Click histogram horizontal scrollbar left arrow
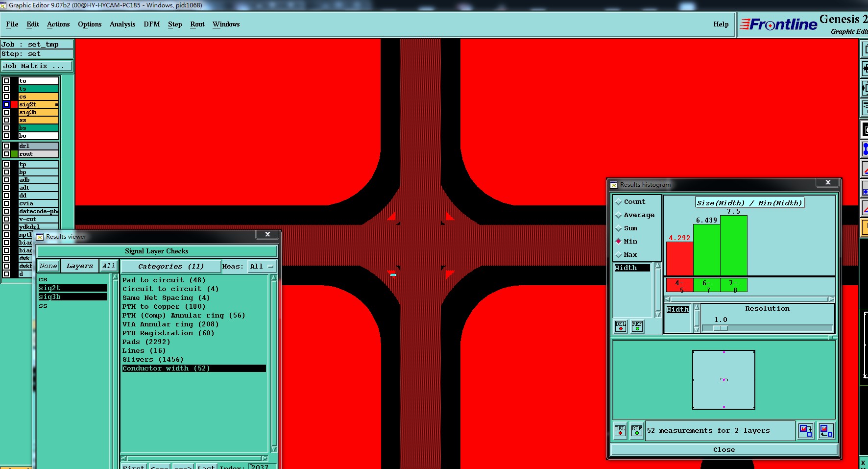868x469 pixels. click(668, 299)
